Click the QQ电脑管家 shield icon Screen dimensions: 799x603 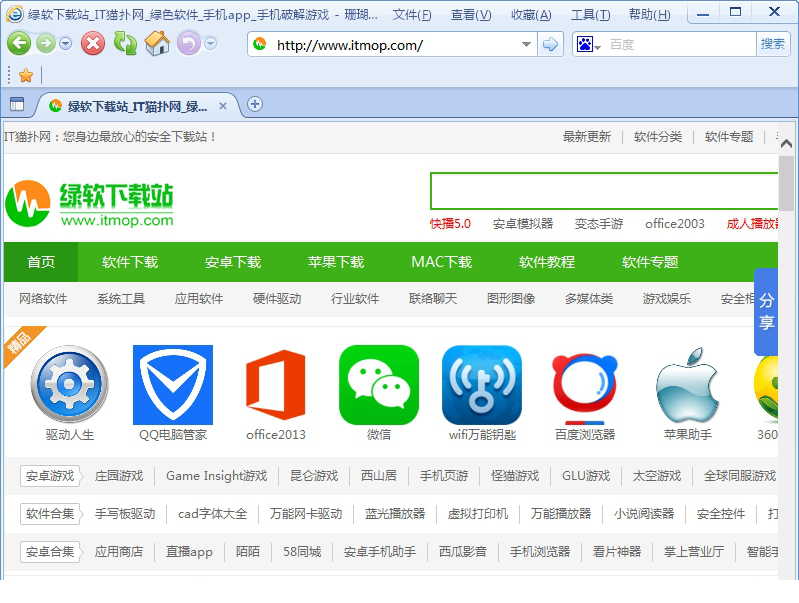173,385
